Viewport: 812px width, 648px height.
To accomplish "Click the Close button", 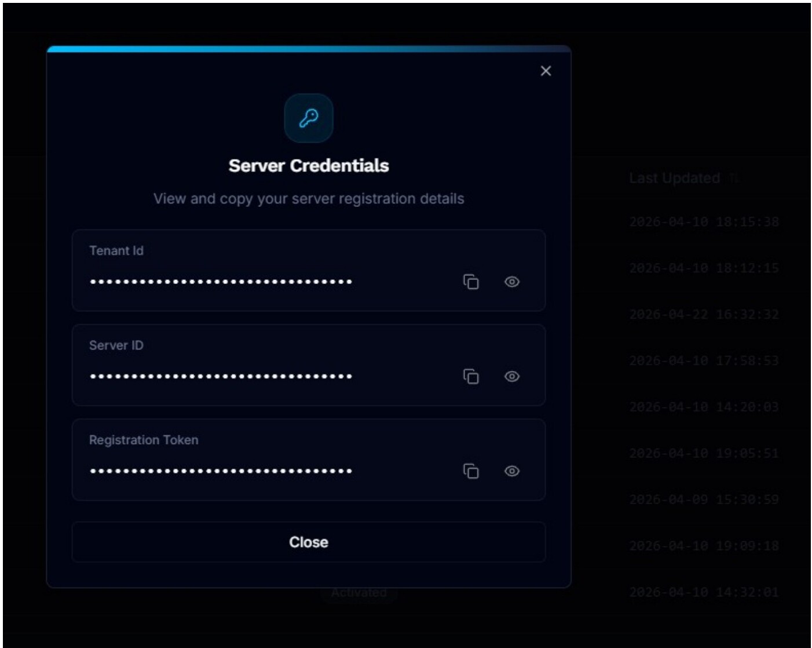I will coord(309,542).
